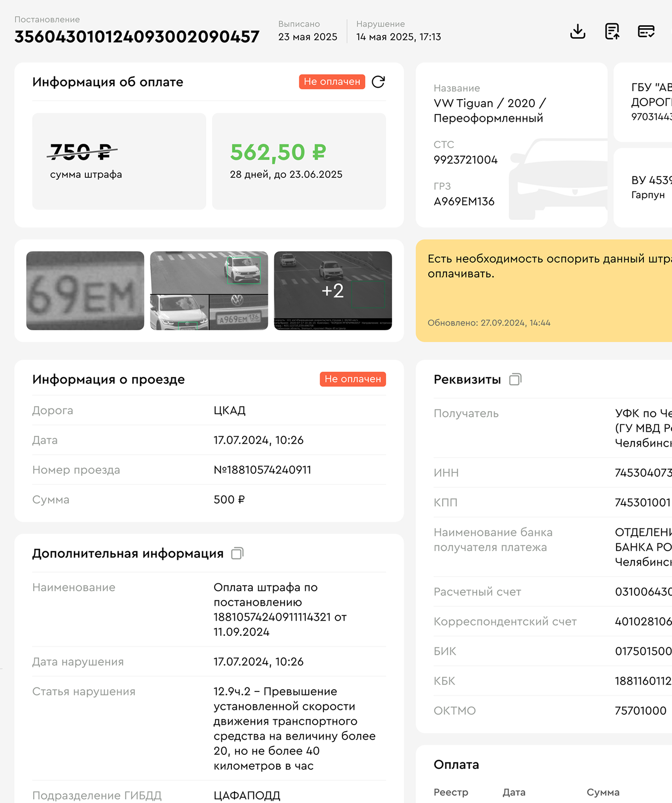Click the СТС number 9923721004
The width and height of the screenshot is (672, 803).
[x=465, y=160]
